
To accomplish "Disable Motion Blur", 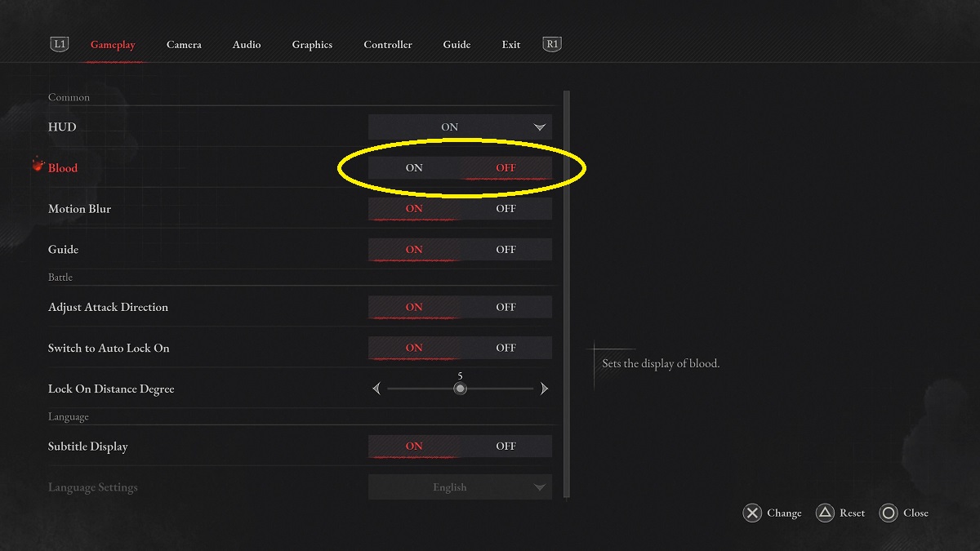I will pos(506,209).
